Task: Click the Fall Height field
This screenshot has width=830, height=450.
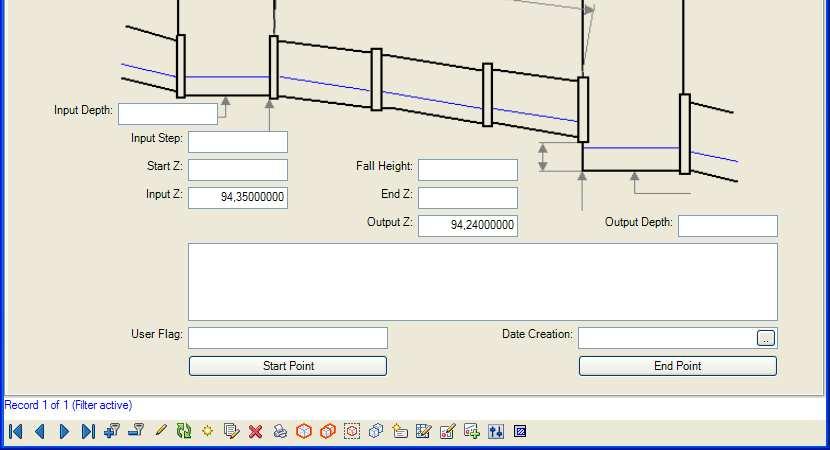Action: tap(468, 170)
